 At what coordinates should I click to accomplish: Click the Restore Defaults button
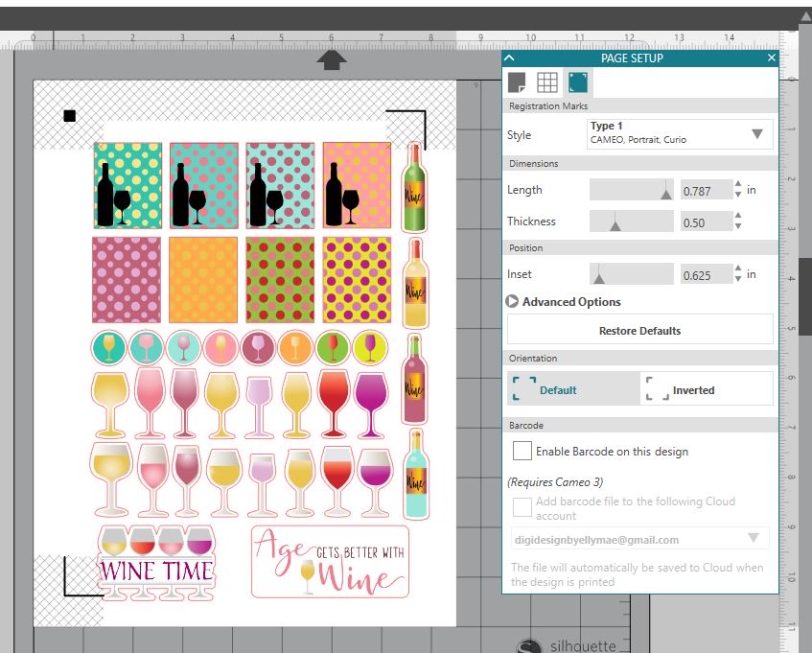coord(639,331)
